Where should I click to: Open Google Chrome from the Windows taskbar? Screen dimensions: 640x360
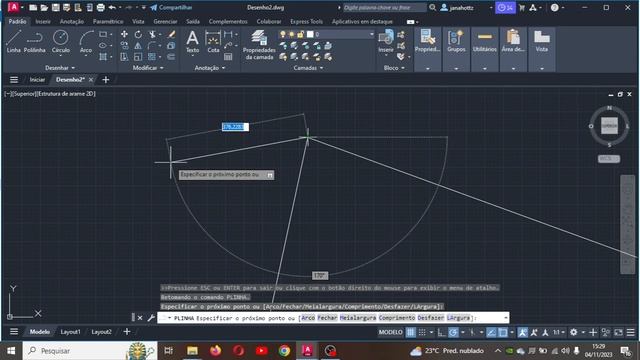[284, 351]
